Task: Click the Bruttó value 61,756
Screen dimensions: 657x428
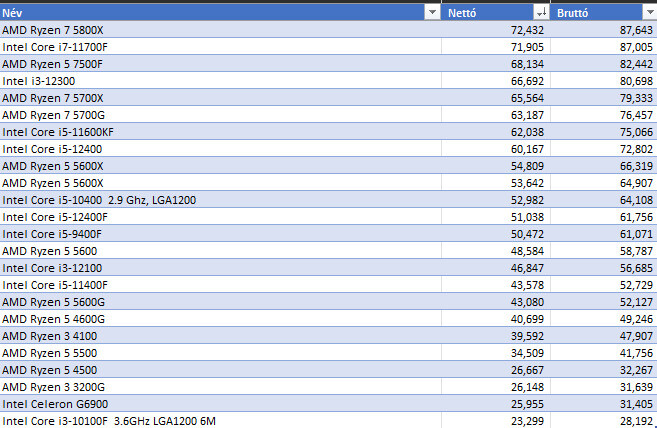Action: point(636,217)
